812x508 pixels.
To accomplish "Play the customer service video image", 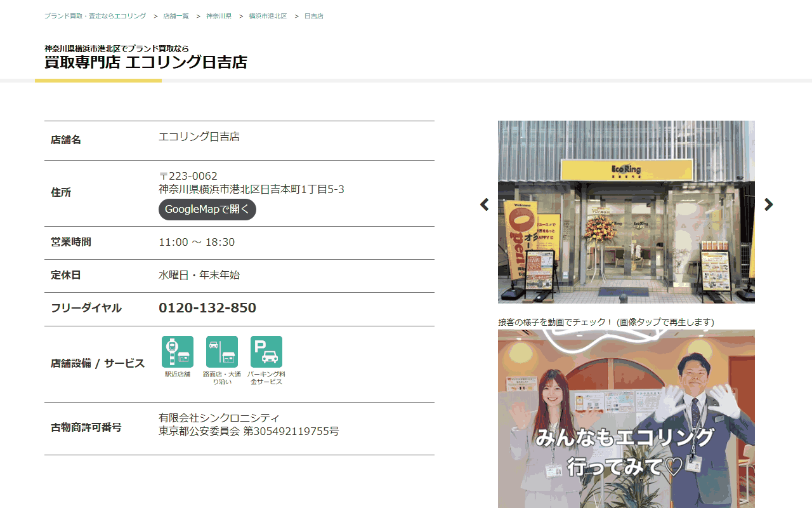I will [626, 419].
